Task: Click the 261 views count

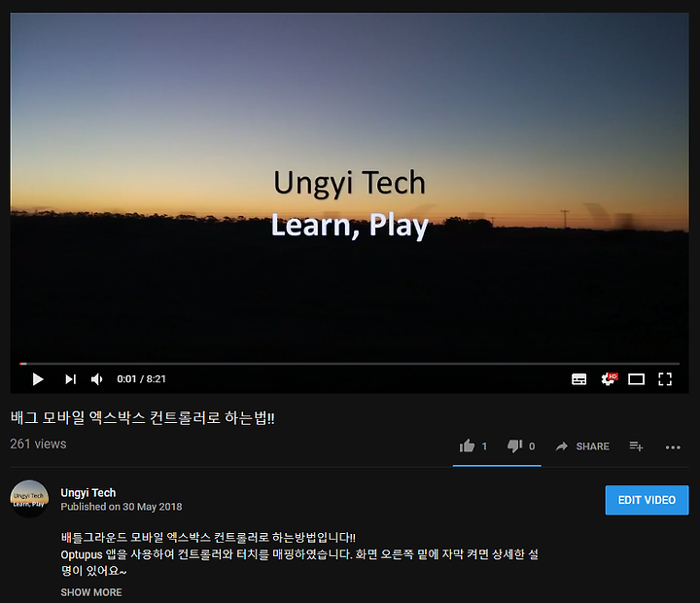Action: point(38,444)
